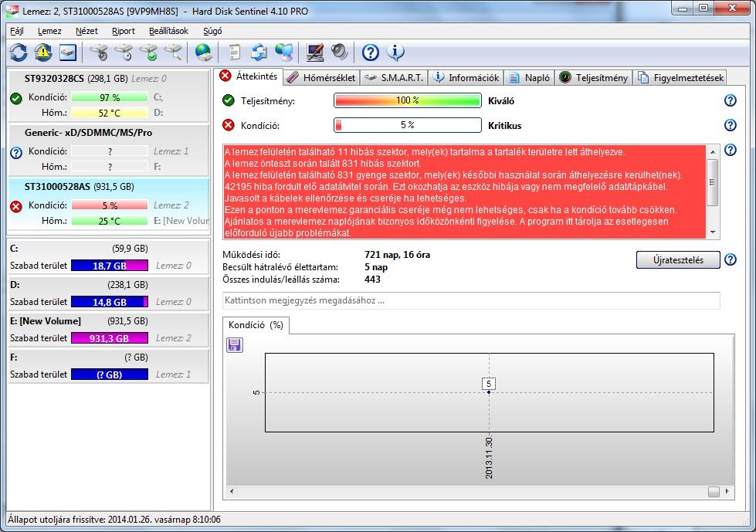756x532 pixels.
Task: Select the C: partition entry
Action: click(x=108, y=257)
